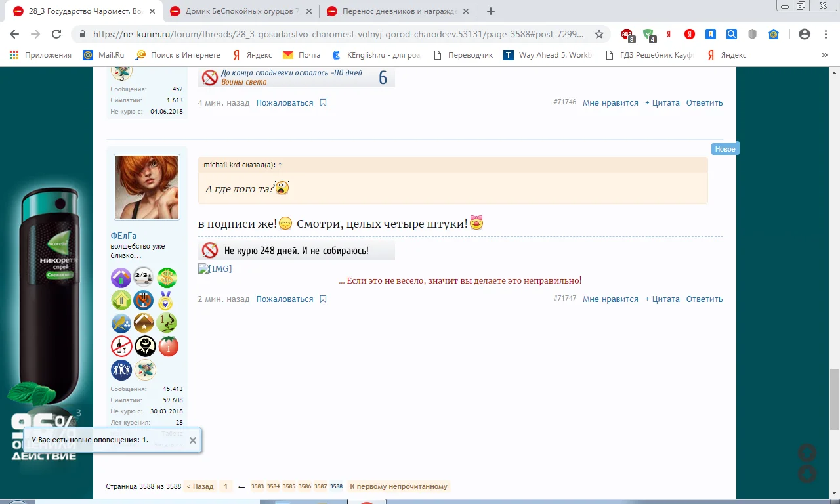
Task: Click the man in hat badge
Action: (x=144, y=346)
